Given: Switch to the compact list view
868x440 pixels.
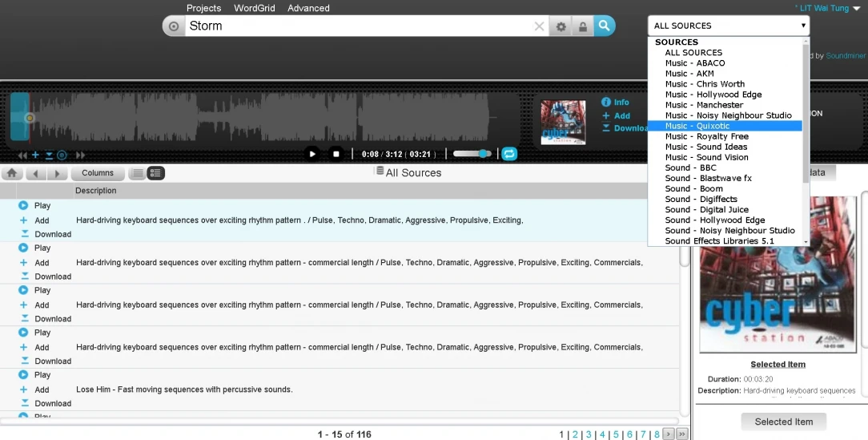Looking at the screenshot, I should pyautogui.click(x=138, y=173).
